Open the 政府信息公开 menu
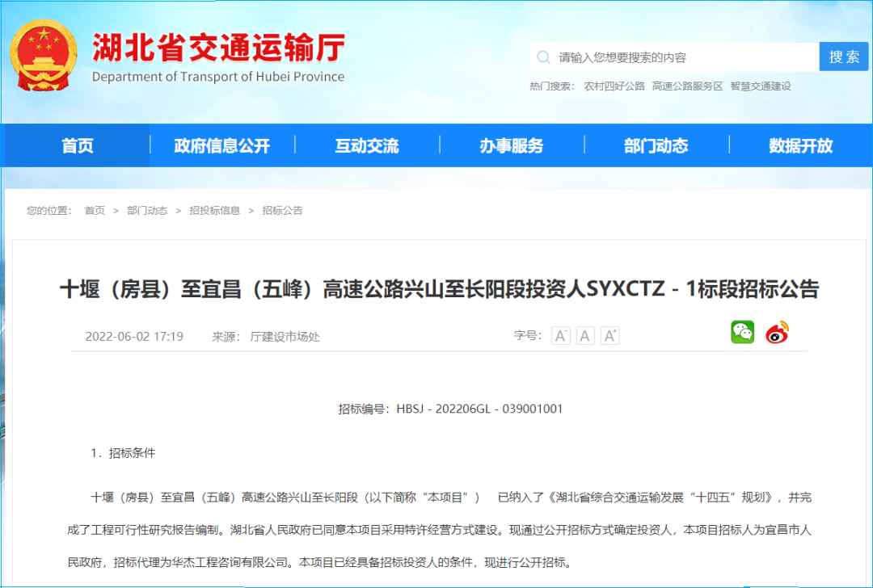This screenshot has width=873, height=588. [222, 146]
